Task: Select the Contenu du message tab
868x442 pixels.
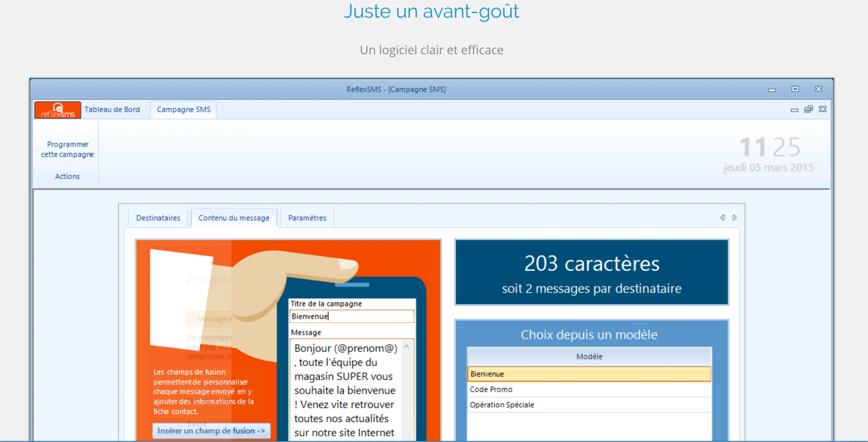Action: [x=234, y=218]
